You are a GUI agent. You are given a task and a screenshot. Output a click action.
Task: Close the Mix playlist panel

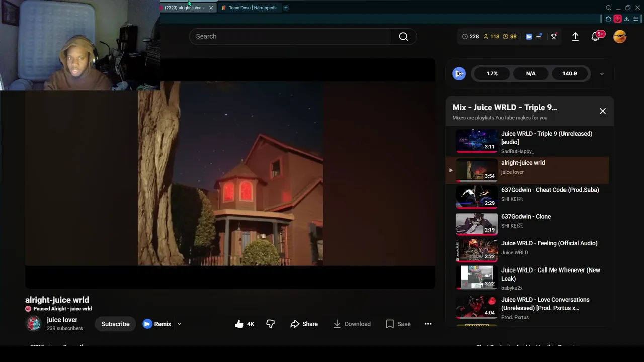(602, 111)
